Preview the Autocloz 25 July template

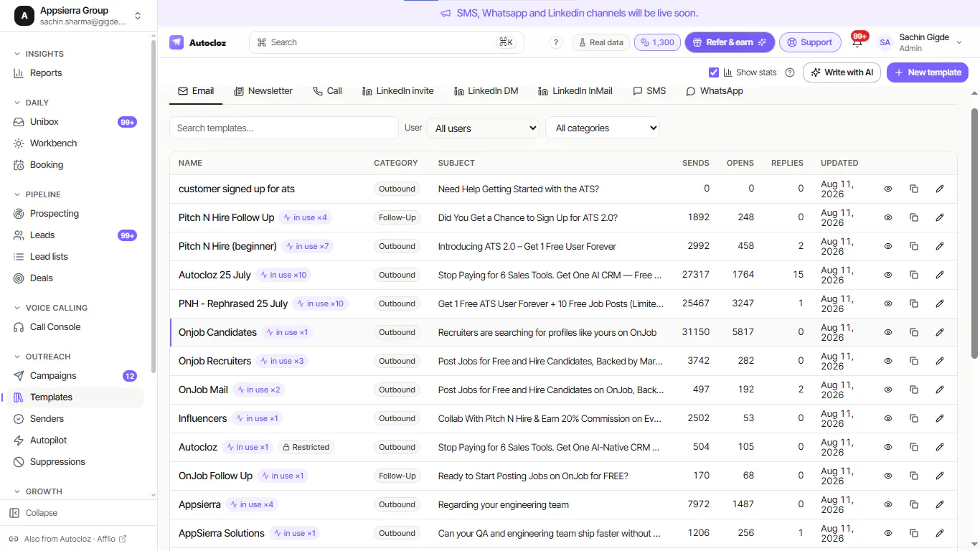coord(888,275)
